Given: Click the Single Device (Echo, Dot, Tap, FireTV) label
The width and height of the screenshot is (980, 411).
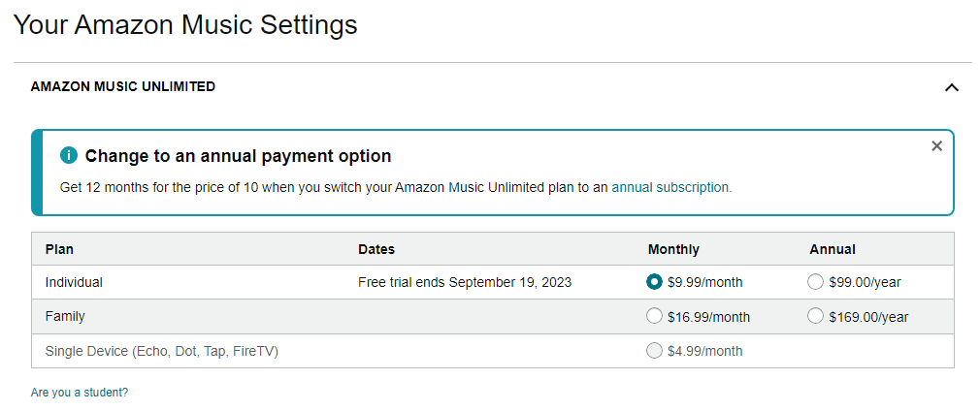Looking at the screenshot, I should (162, 352).
